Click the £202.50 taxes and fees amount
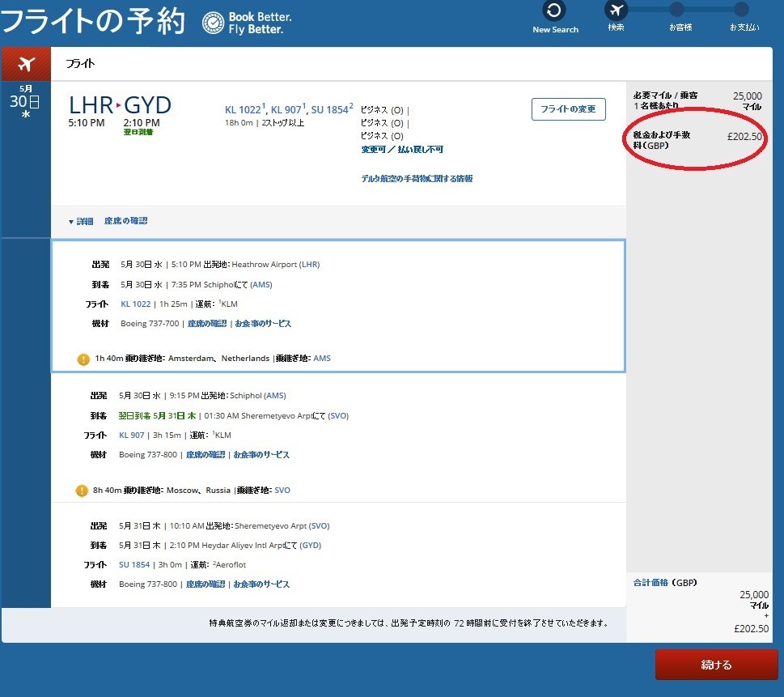The height and width of the screenshot is (697, 784). point(744,136)
